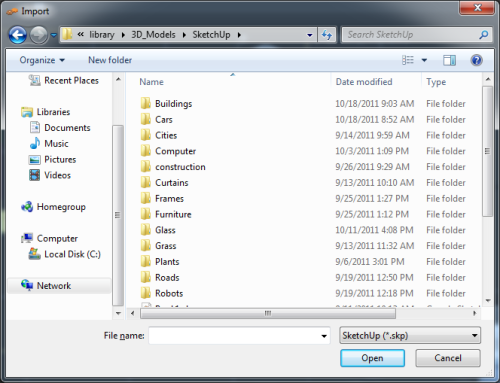
Task: Expand the arrow after SketchUp breadcrumb
Action: (239, 35)
